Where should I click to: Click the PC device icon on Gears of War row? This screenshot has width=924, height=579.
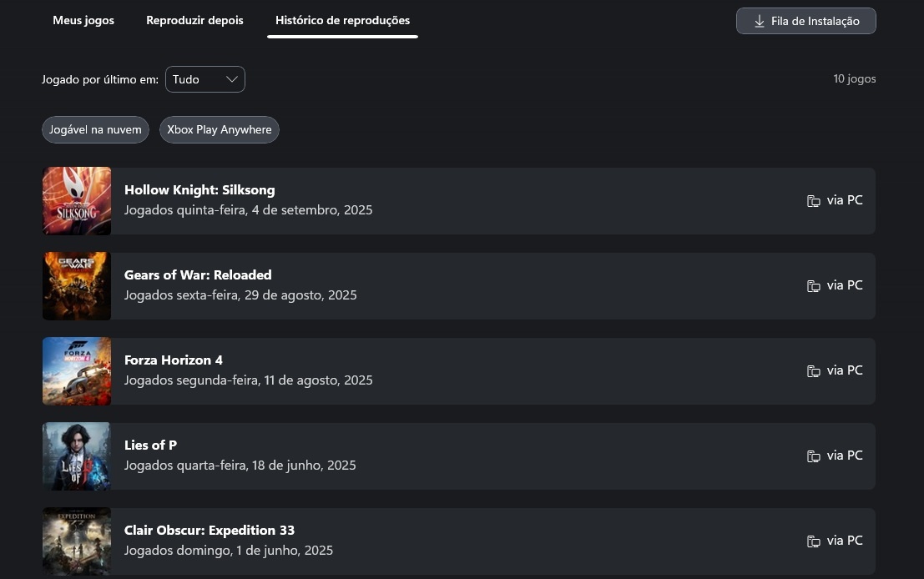(814, 285)
